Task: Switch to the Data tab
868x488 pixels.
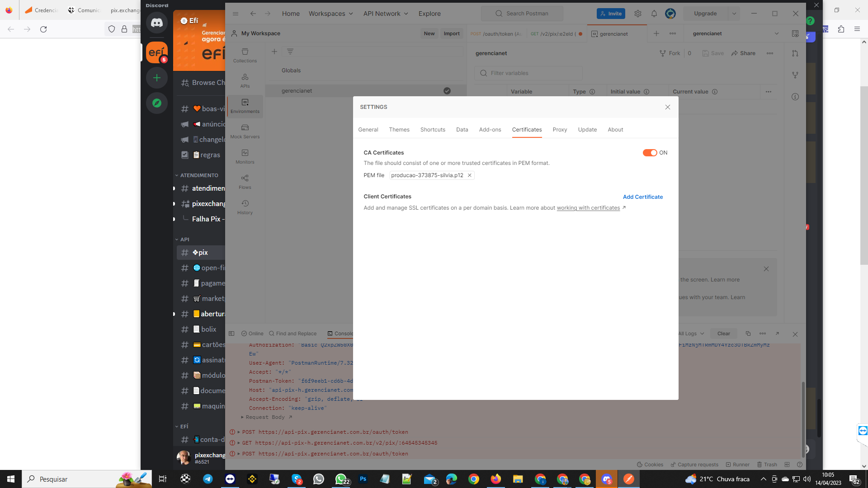Action: pyautogui.click(x=462, y=130)
